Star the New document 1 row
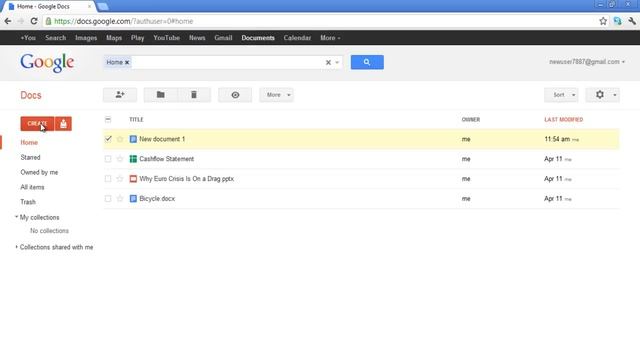Viewport: 640px width, 360px height. tap(120, 139)
